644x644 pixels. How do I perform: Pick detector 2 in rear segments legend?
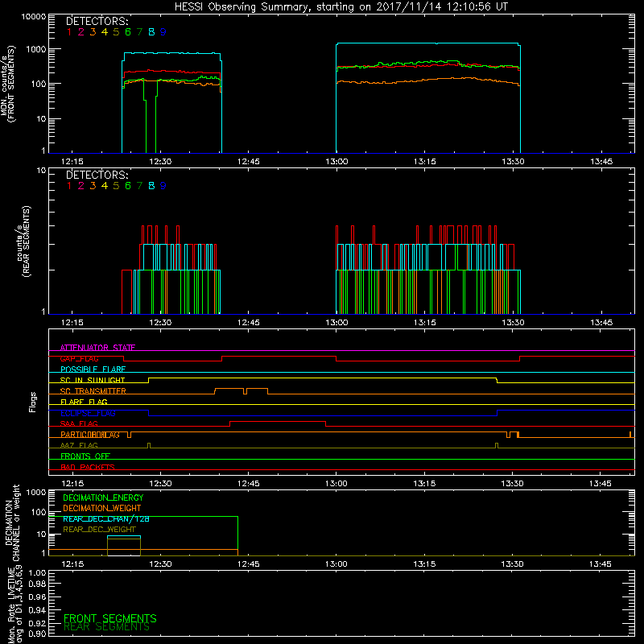pyautogui.click(x=81, y=186)
